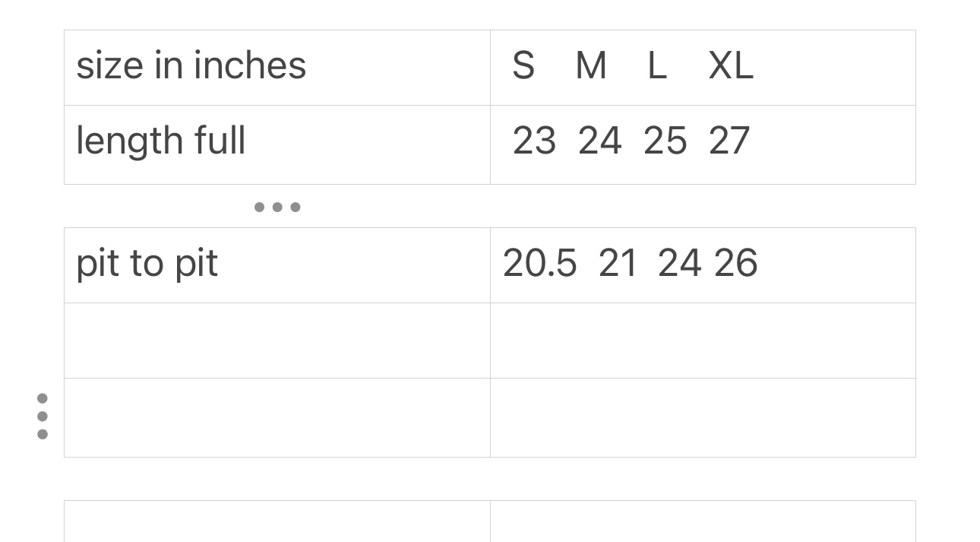
Task: Click the horizontal three-dot column handle
Action: 277,207
